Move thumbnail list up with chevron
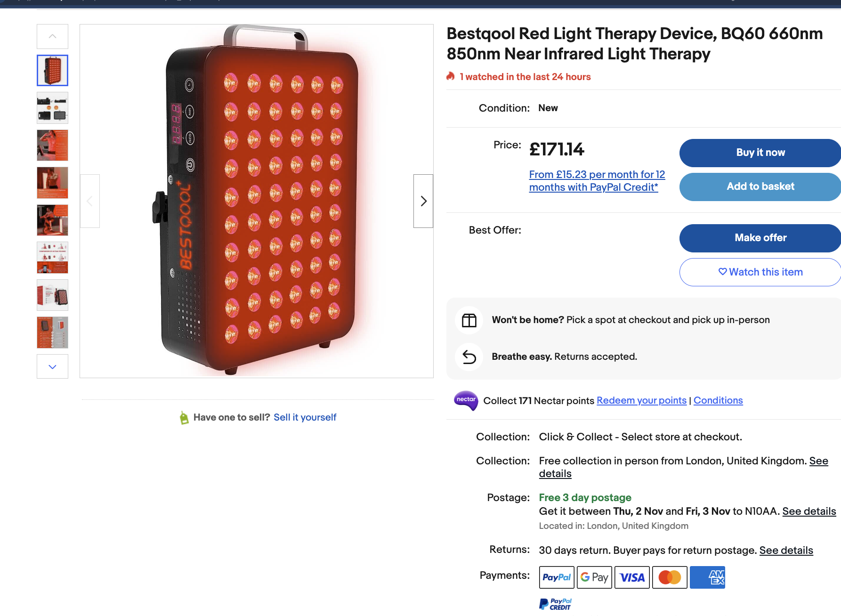 [52, 36]
